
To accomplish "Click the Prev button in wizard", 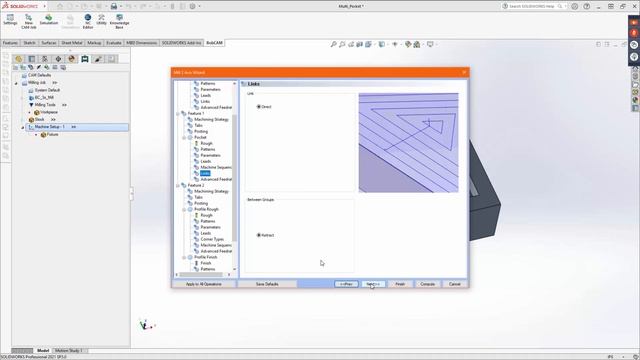I will (x=346, y=284).
